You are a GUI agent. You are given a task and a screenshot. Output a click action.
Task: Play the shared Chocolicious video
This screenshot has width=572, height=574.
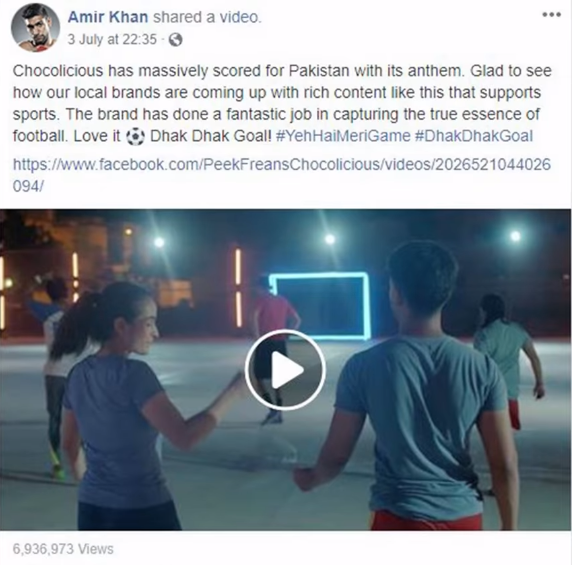pyautogui.click(x=285, y=369)
